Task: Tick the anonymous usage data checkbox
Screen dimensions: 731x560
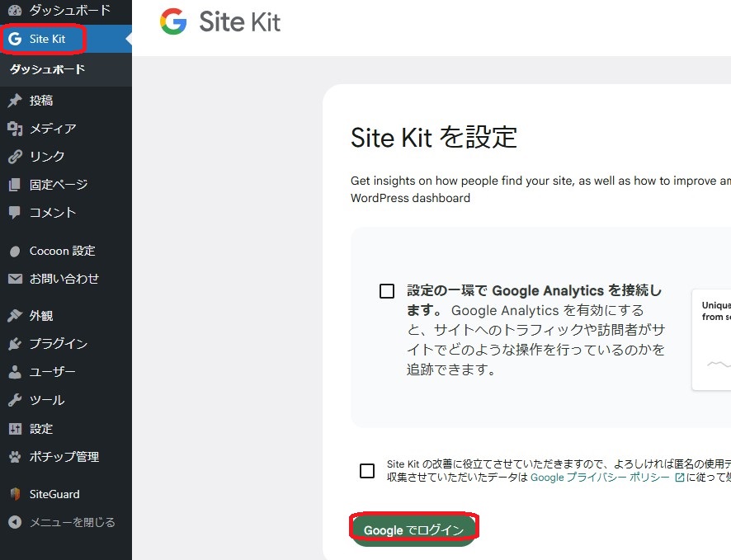Action: click(367, 471)
